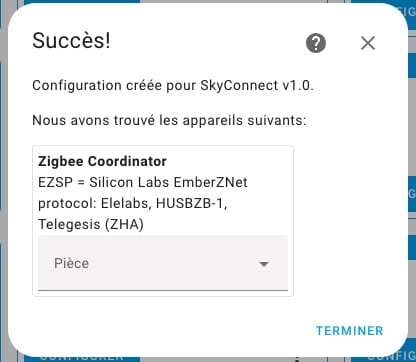Select the Zigbee Coordinator device name
Viewport: 416px width, 362px height.
pyautogui.click(x=102, y=161)
